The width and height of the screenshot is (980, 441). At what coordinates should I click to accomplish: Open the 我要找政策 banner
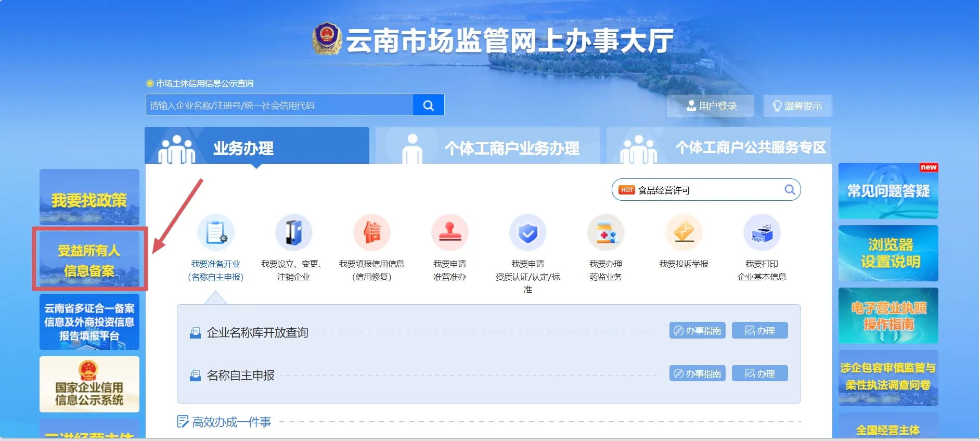click(x=89, y=197)
